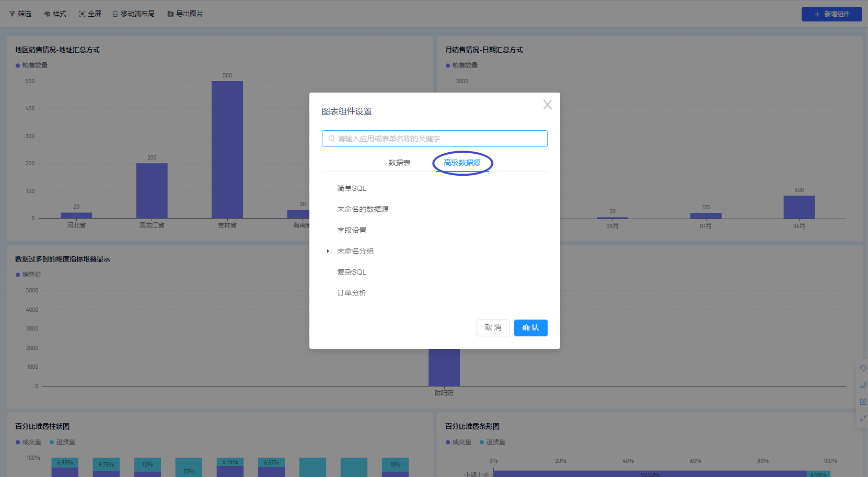Choose the 复杂SQL data source
This screenshot has height=477, width=868.
click(352, 272)
